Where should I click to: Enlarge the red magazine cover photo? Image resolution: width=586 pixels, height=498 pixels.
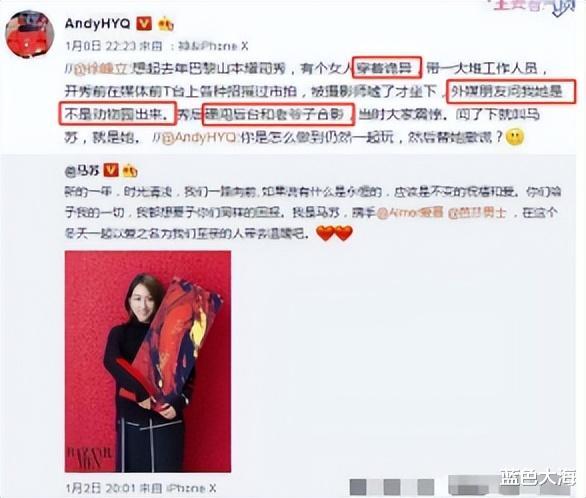[x=148, y=361]
